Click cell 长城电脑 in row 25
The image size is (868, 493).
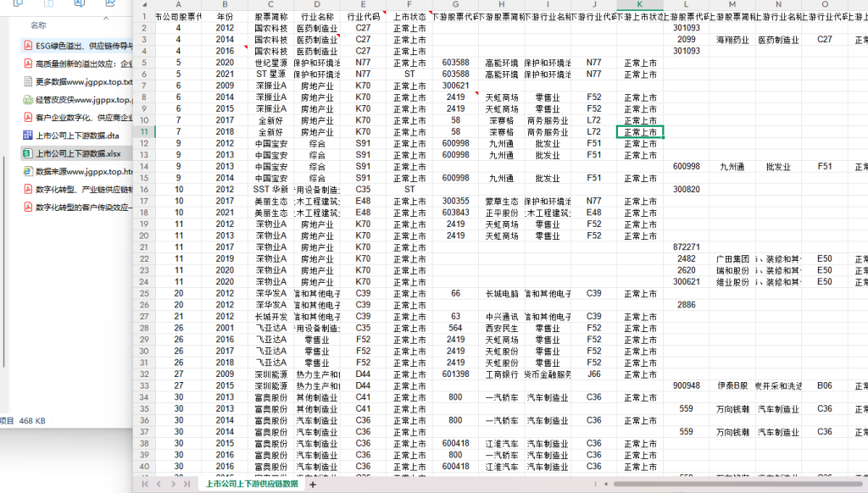coord(502,294)
